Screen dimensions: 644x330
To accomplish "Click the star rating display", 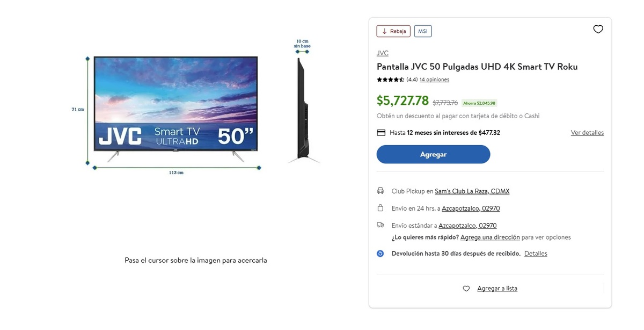I will [x=390, y=80].
